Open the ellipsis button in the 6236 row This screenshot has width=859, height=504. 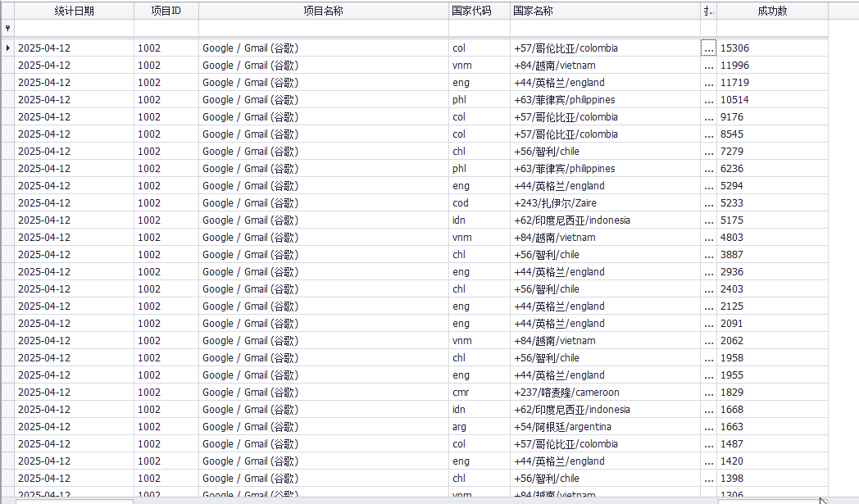pos(708,169)
